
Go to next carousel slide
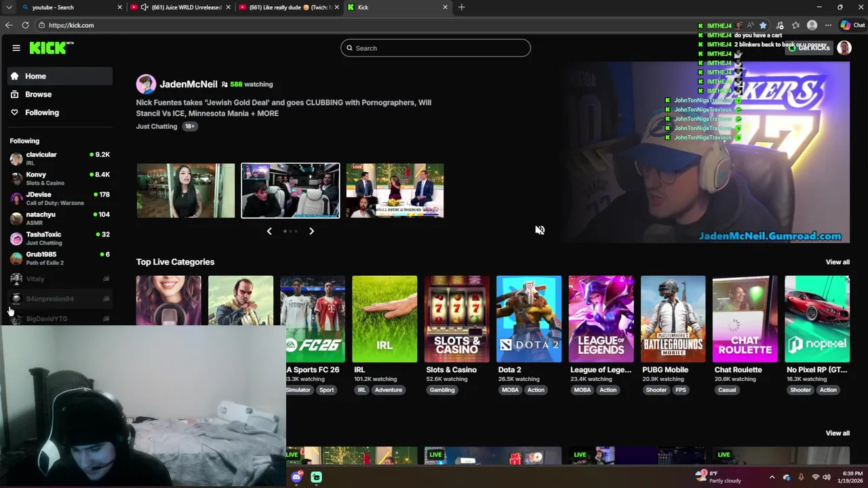[x=311, y=231]
